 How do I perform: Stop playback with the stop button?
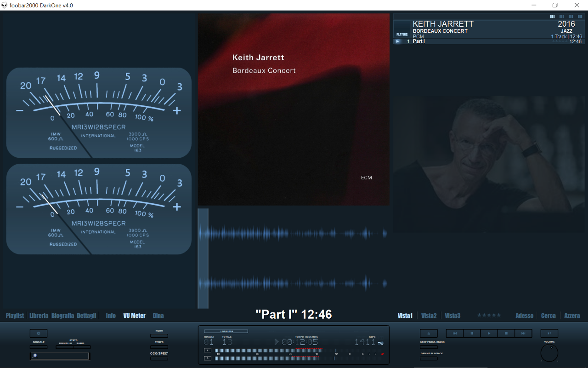point(506,333)
